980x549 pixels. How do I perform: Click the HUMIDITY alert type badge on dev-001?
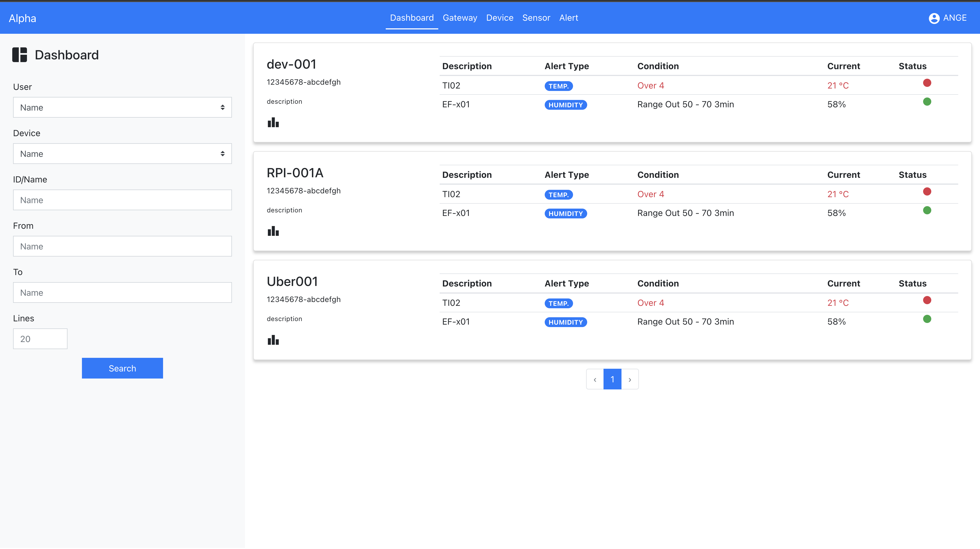coord(565,104)
